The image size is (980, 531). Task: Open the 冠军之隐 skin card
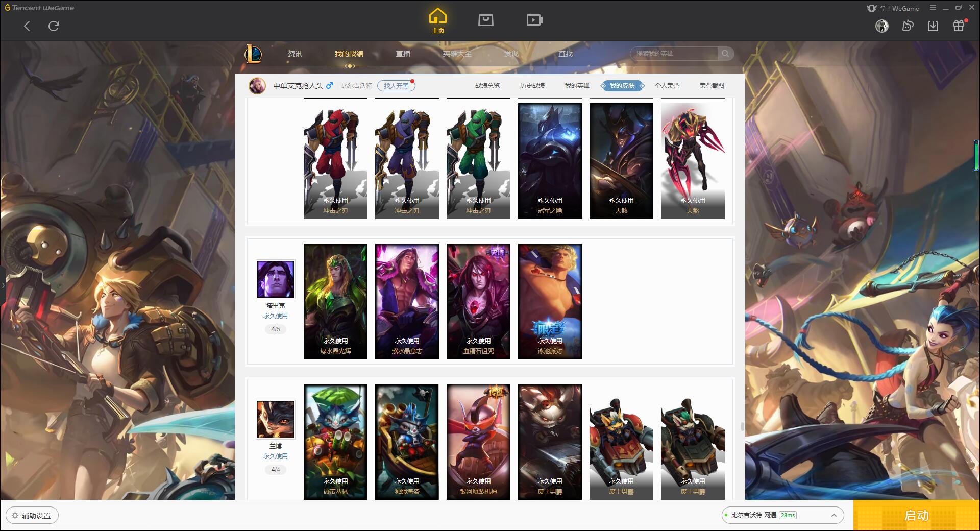pos(550,161)
